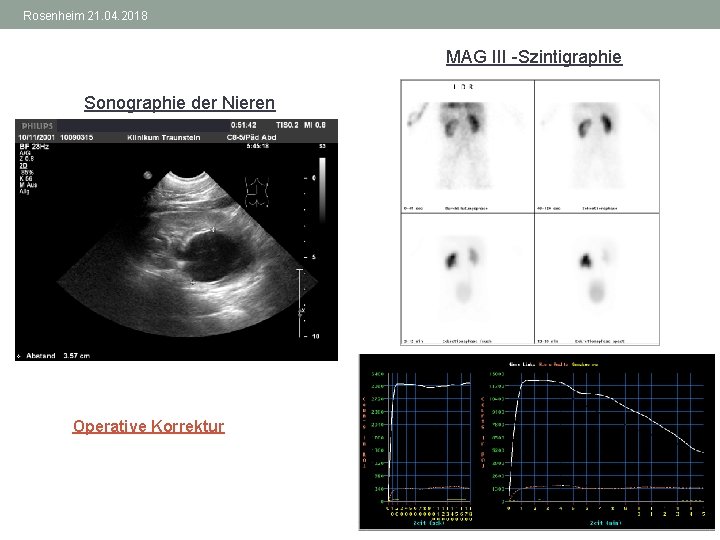Open the top-left scintigraphy frame
Screen dimensions: 720x540
point(467,146)
